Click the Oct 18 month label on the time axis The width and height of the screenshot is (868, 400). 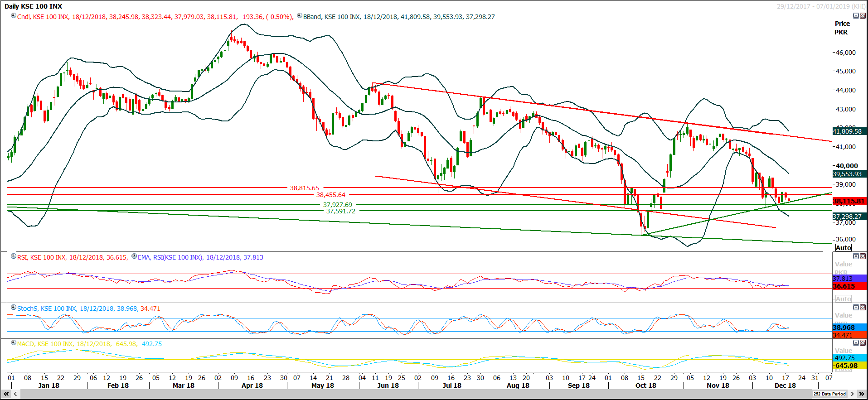coord(646,386)
